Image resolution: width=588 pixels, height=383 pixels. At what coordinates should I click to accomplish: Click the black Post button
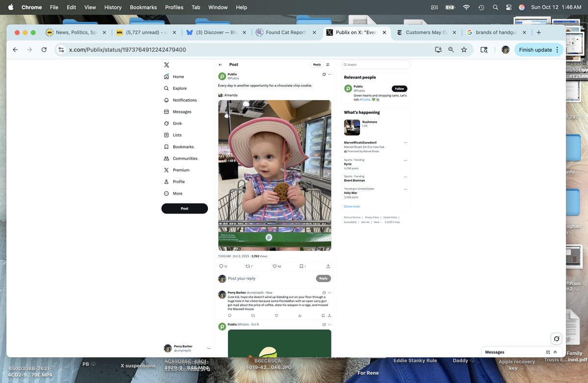184,208
